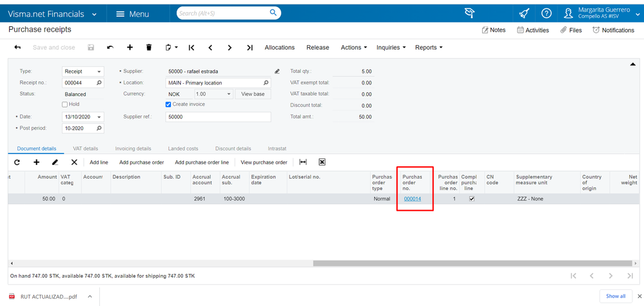This screenshot has width=644, height=306.
Task: Go to the previous record arrow
Action: pyautogui.click(x=210, y=48)
